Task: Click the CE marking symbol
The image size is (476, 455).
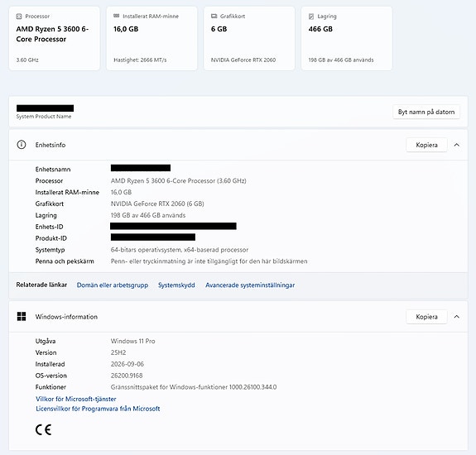Action: pos(43,429)
